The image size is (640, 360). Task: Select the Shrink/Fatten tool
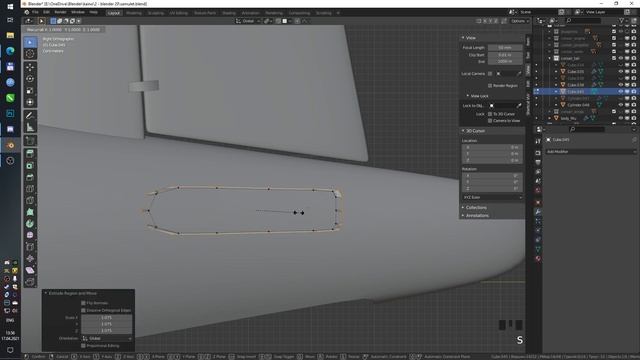[x=30, y=258]
